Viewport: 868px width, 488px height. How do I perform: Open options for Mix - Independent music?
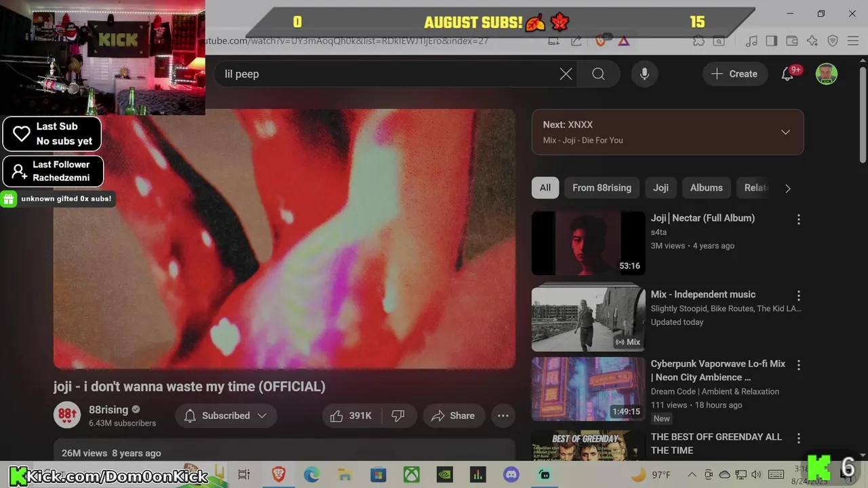[798, 296]
